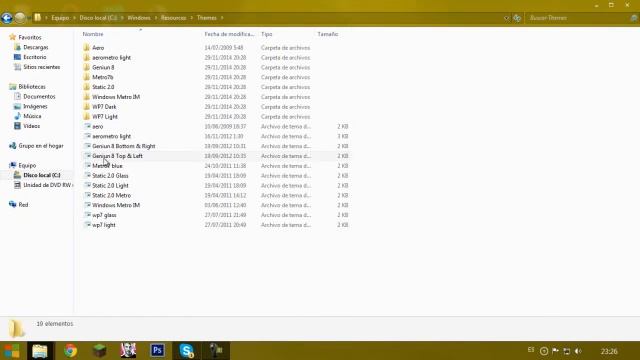Open Action Center flag icon in tray

[x=556, y=351]
